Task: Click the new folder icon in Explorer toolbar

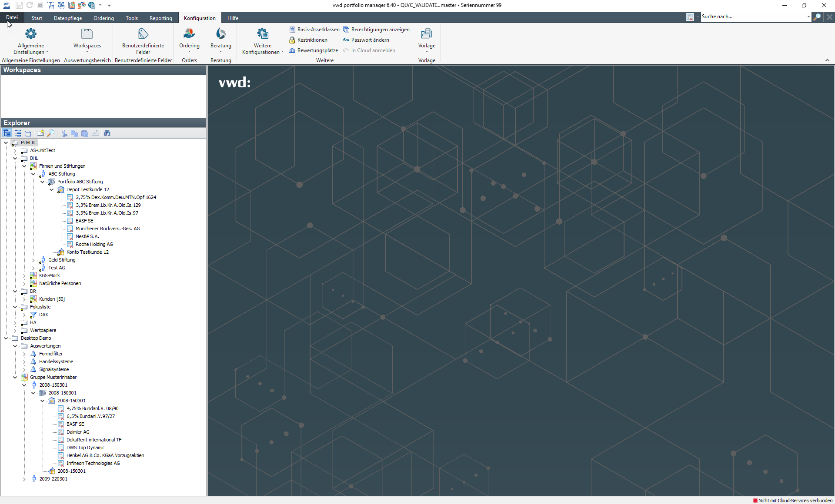Action: [x=40, y=133]
